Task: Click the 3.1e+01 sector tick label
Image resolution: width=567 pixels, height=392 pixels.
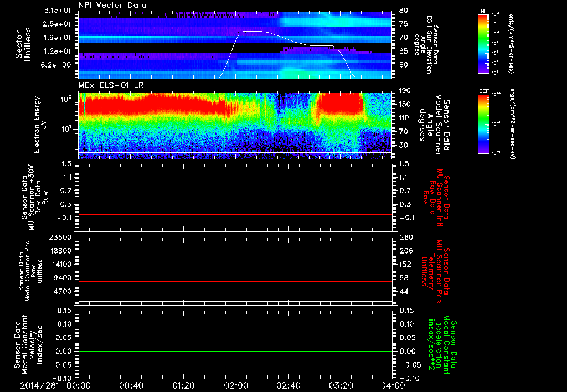Action: coord(58,11)
